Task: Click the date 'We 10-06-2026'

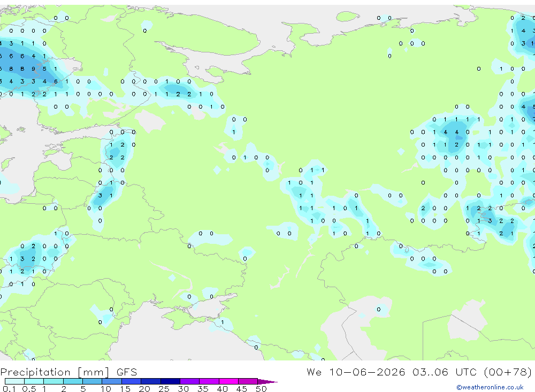Action: (x=356, y=372)
